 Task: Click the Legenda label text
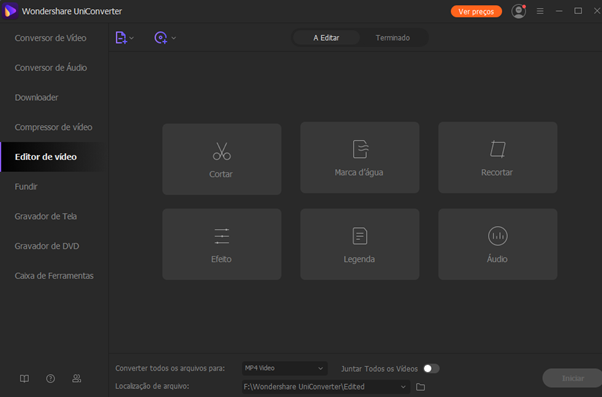pos(359,259)
